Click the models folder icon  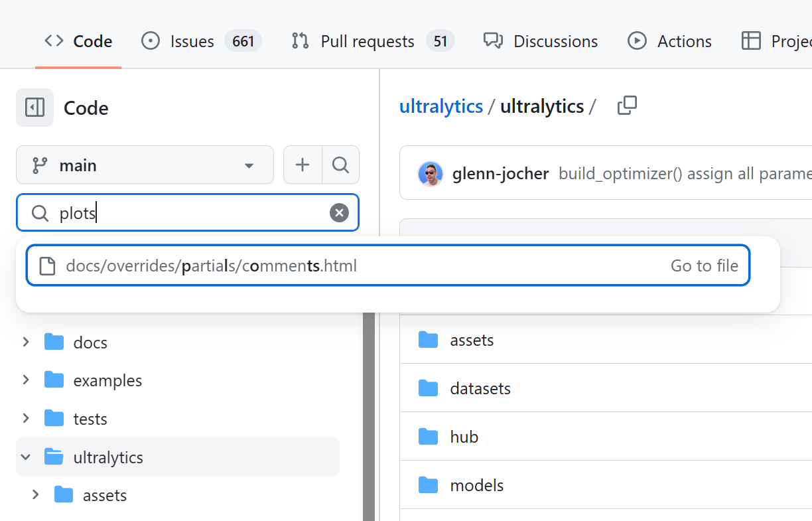point(429,485)
